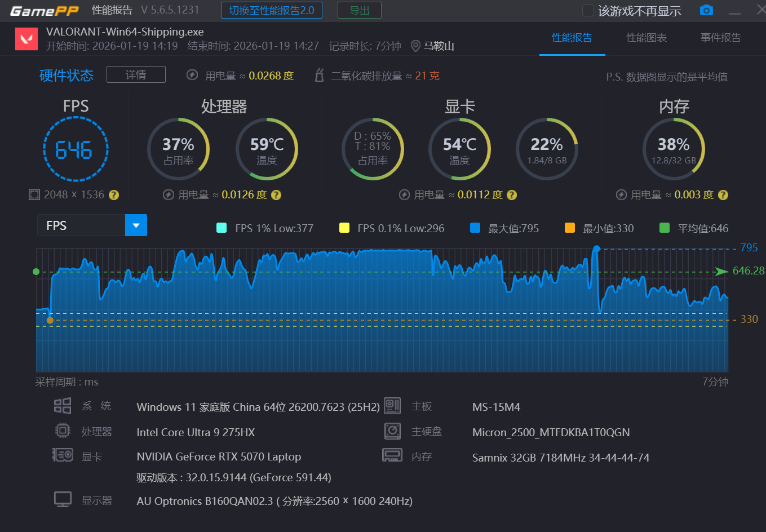Click the Samnix 32GB 7184MHz memory text
The height and width of the screenshot is (532, 766).
pyautogui.click(x=561, y=458)
